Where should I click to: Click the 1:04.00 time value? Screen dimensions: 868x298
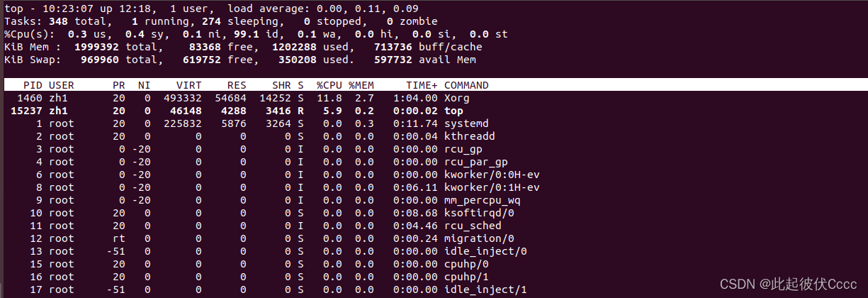(415, 98)
